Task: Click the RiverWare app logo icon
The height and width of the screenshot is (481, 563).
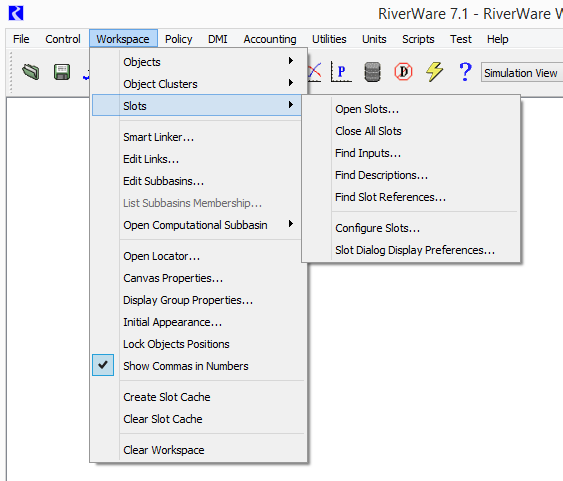Action: tap(16, 13)
